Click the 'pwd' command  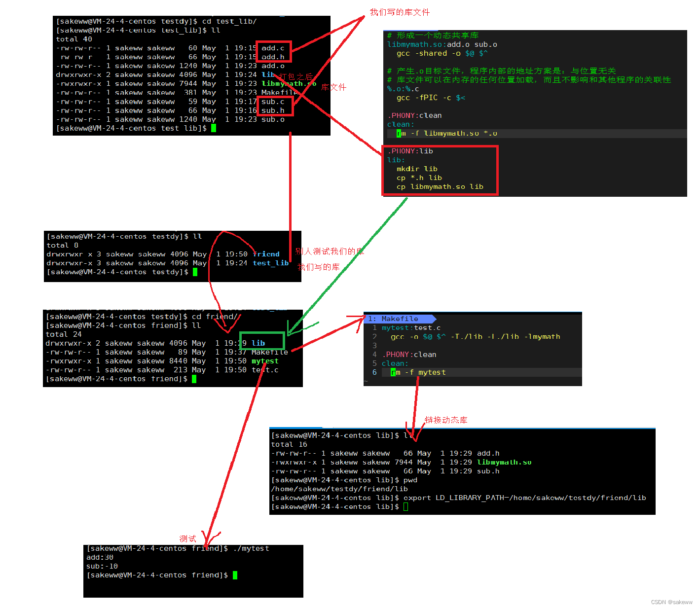click(x=410, y=480)
